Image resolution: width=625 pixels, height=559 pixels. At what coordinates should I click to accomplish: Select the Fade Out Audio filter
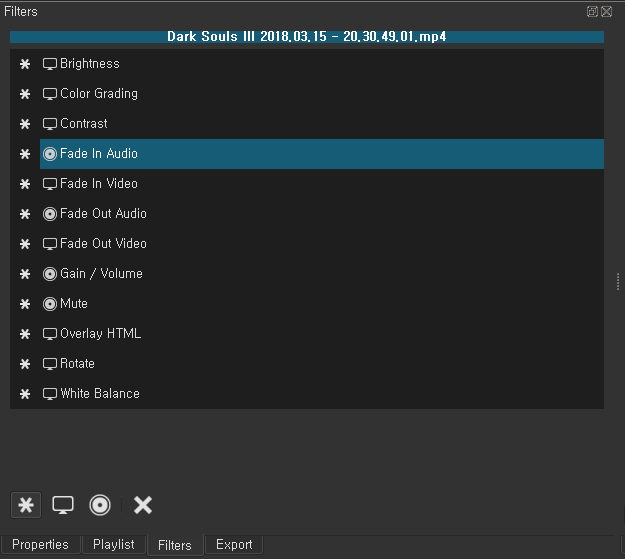tap(322, 214)
